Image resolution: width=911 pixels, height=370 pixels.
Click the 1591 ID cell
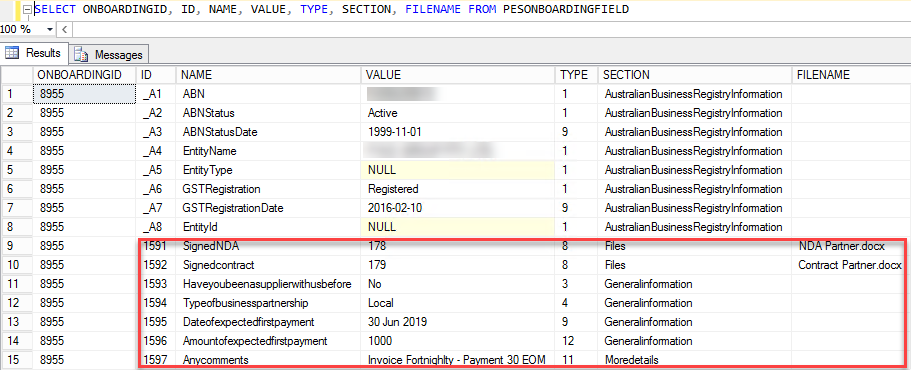point(157,246)
